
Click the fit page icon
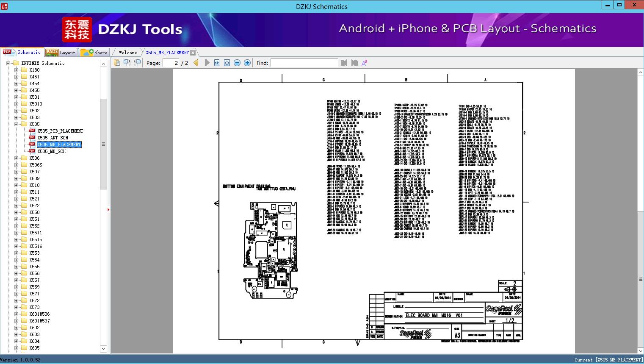227,63
